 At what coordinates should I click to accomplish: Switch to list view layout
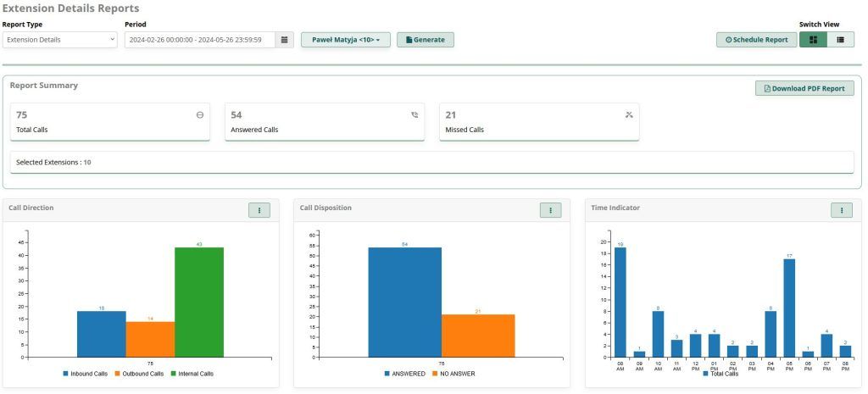coord(840,40)
